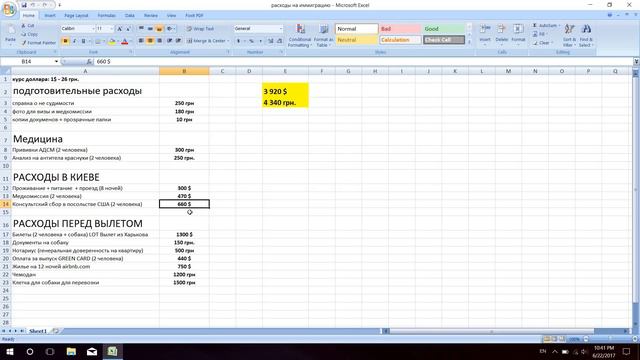Click Increase Indent

tap(178, 41)
